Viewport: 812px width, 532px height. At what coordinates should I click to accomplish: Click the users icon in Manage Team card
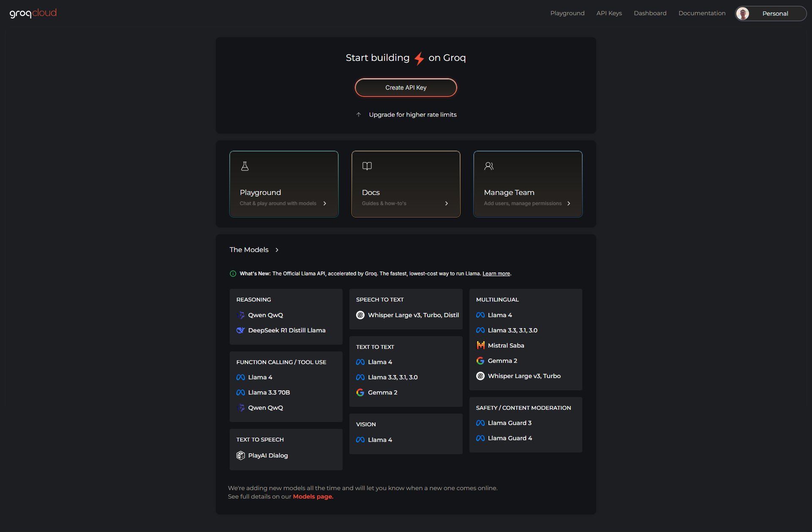click(x=489, y=166)
